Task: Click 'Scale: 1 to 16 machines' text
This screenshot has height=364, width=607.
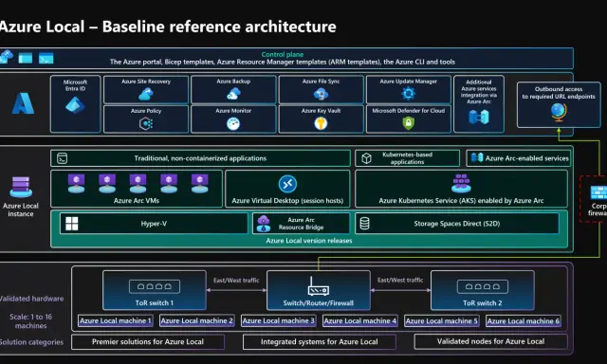Action: (31, 321)
